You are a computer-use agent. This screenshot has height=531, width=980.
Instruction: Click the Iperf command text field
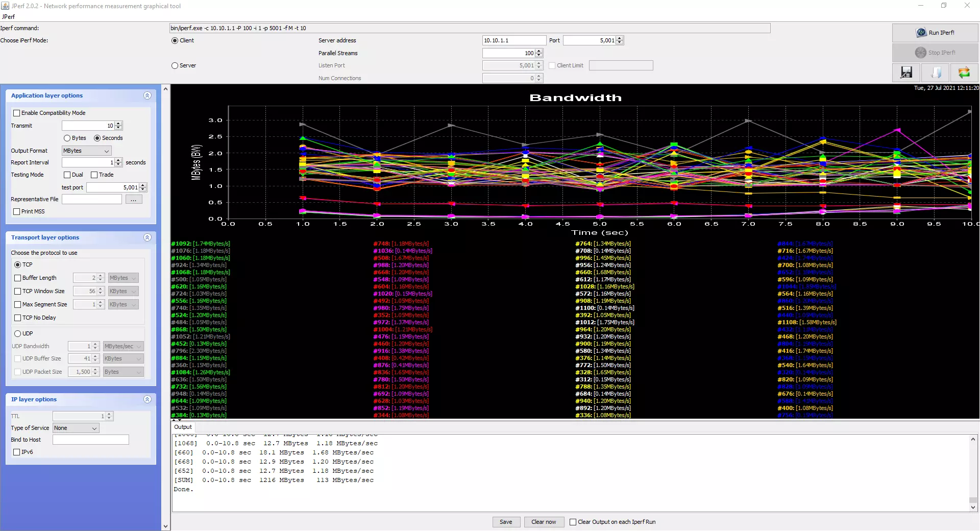pos(470,28)
